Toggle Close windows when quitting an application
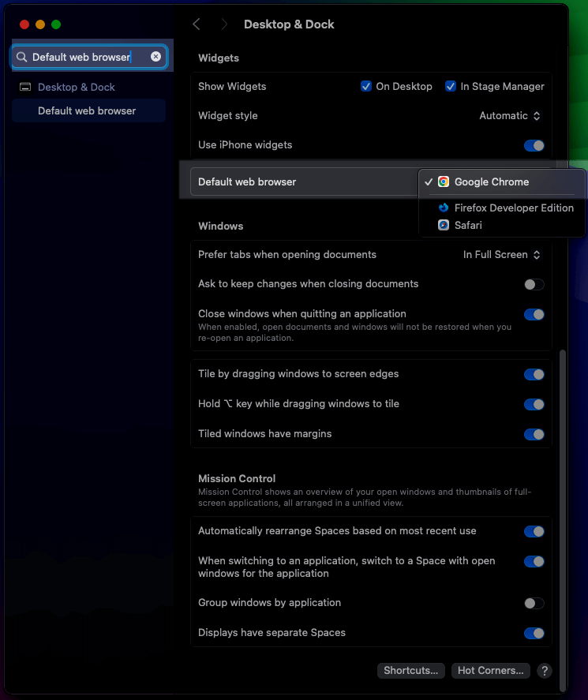The image size is (588, 700). pyautogui.click(x=534, y=314)
